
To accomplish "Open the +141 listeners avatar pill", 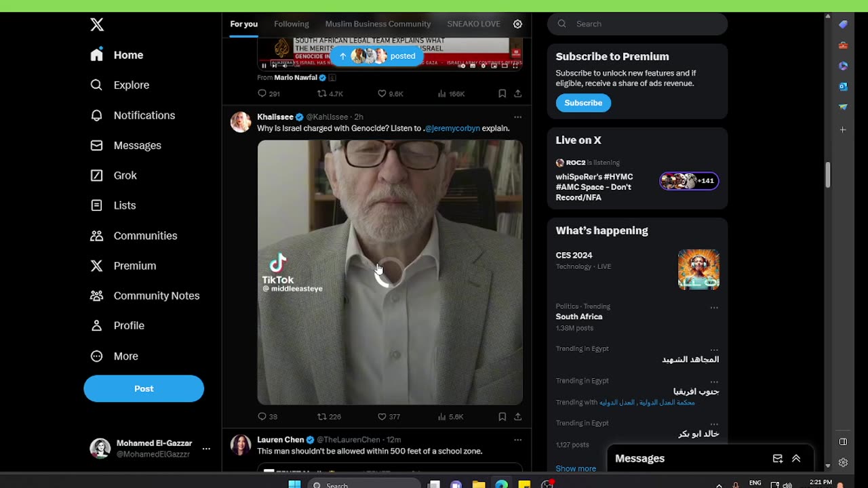I will [689, 181].
